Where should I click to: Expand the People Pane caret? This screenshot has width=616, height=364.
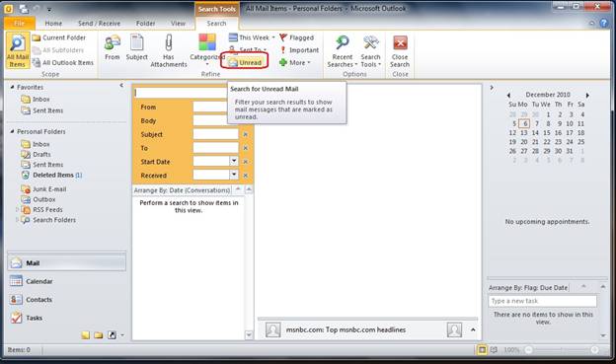point(473,329)
